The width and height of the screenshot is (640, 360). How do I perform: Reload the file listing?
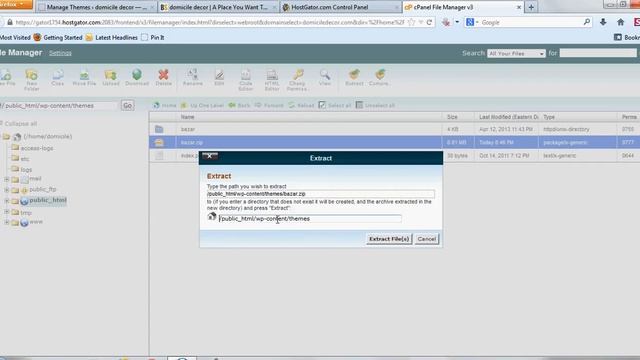[301, 105]
